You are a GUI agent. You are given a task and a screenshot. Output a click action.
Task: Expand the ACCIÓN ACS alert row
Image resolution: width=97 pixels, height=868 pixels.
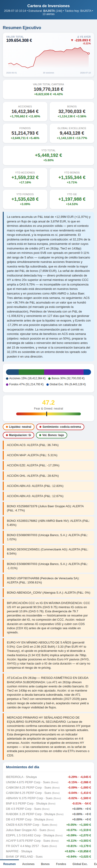coord(48,445)
